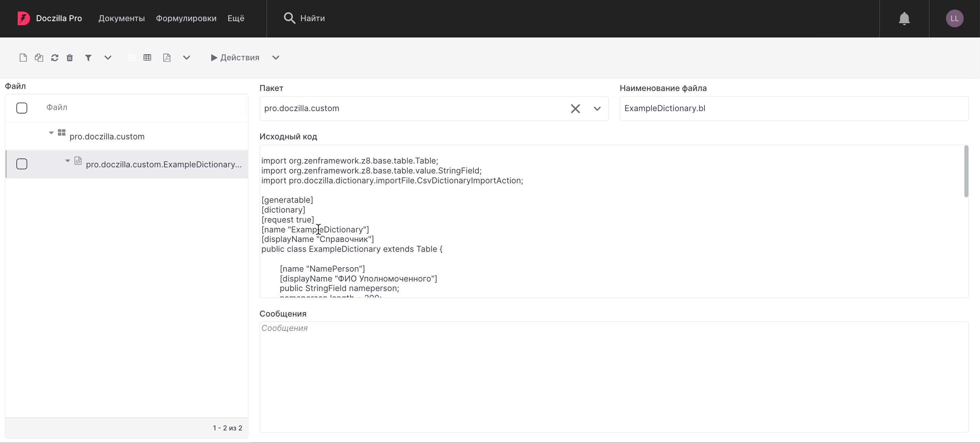Click the Исходный код label
This screenshot has width=980, height=443.
click(x=288, y=136)
